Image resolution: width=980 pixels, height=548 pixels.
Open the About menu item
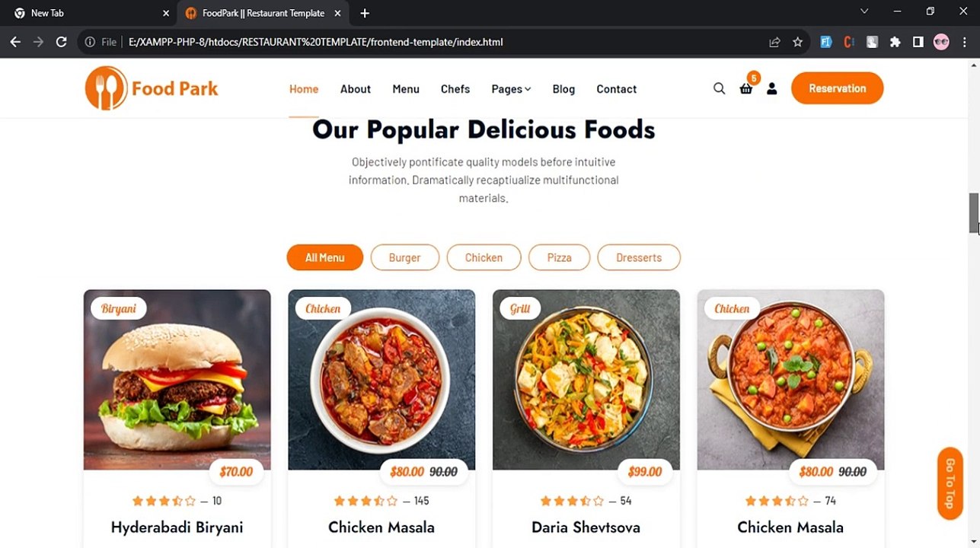click(x=356, y=89)
